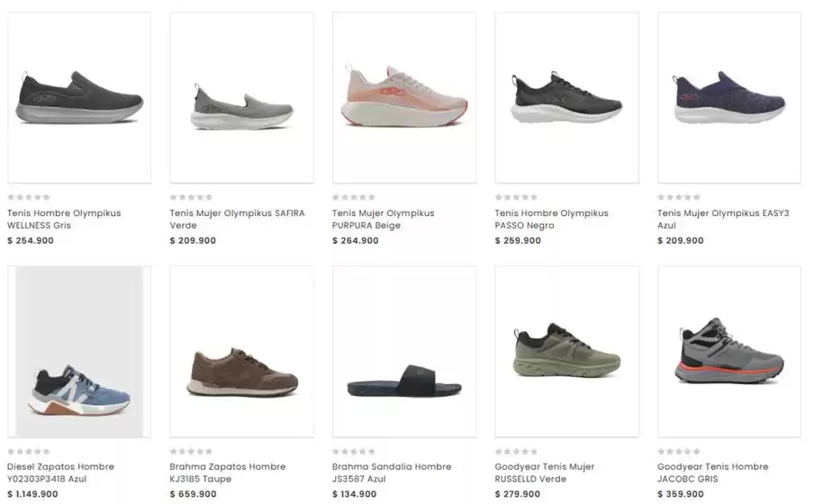The height and width of the screenshot is (504, 815).
Task: Open the Olympikus WELLNESS Gris shoe image
Action: [x=79, y=98]
